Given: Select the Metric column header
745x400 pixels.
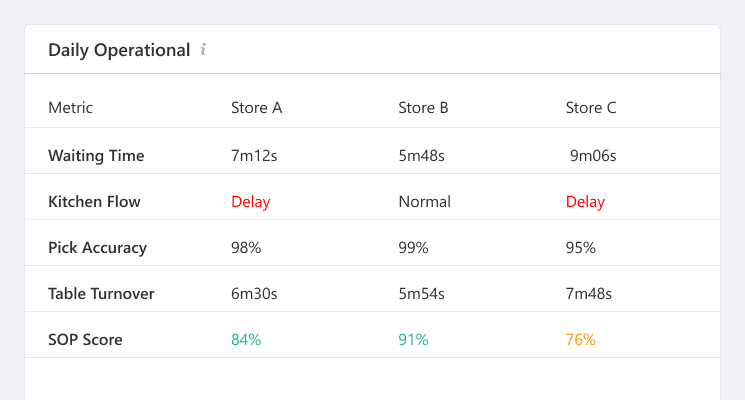Looking at the screenshot, I should coord(70,108).
